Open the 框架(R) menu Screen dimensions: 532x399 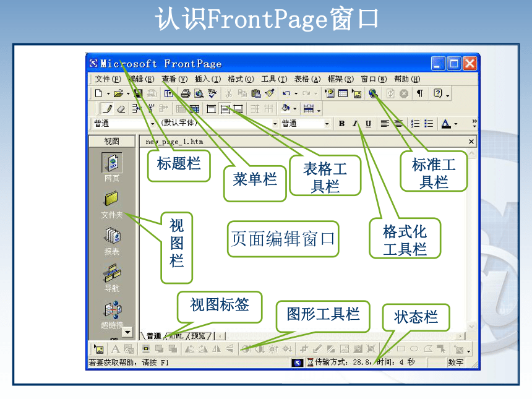341,79
